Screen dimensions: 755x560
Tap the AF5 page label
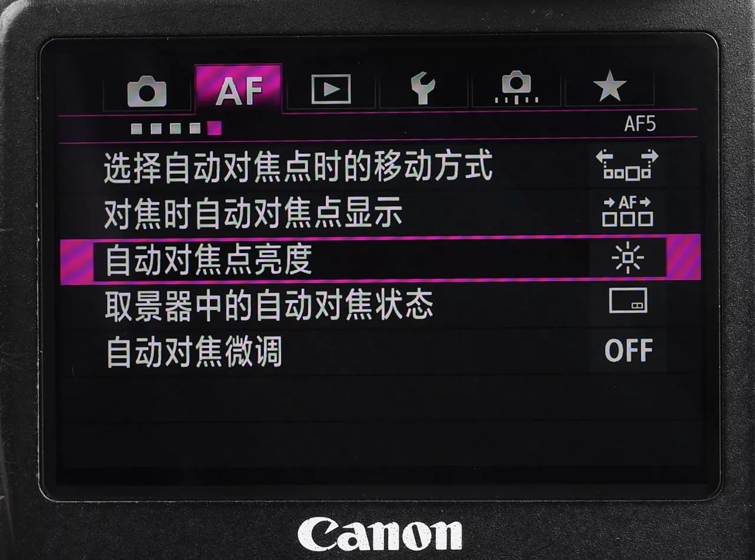pyautogui.click(x=639, y=125)
